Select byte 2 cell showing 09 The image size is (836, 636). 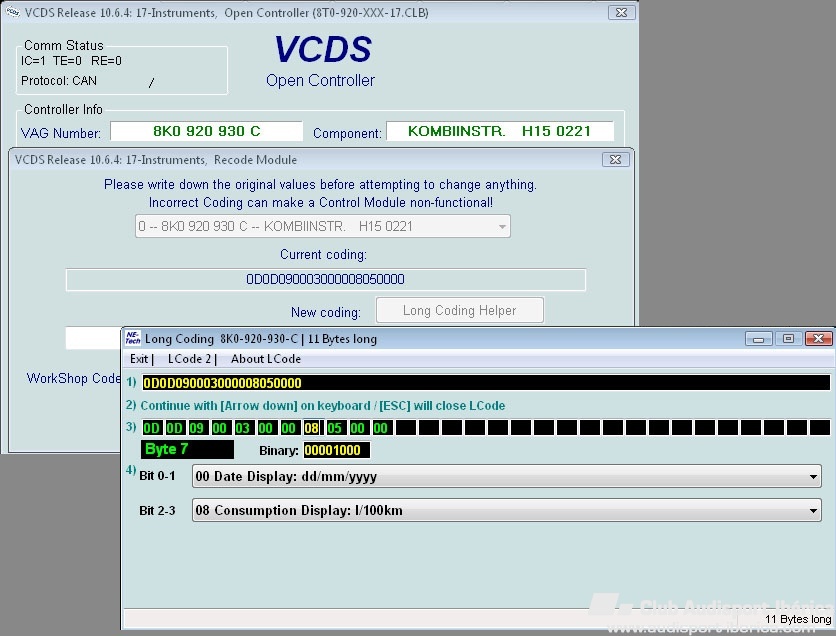pos(198,428)
